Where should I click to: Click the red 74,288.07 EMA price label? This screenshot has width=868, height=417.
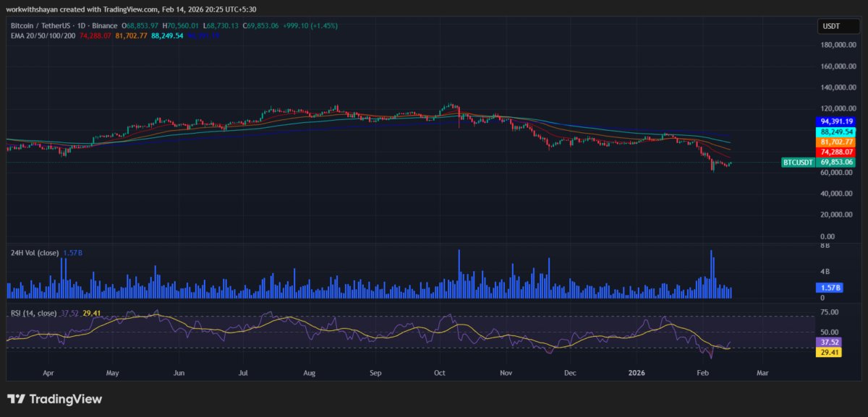[837, 152]
